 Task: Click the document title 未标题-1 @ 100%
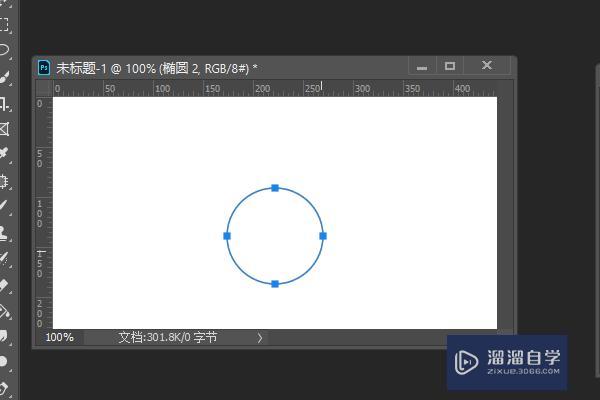point(106,69)
